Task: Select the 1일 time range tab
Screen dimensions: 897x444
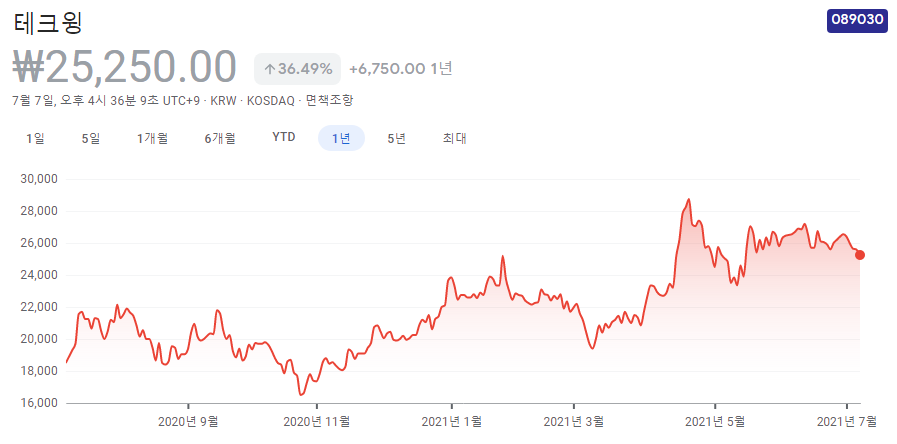Action: click(x=35, y=138)
